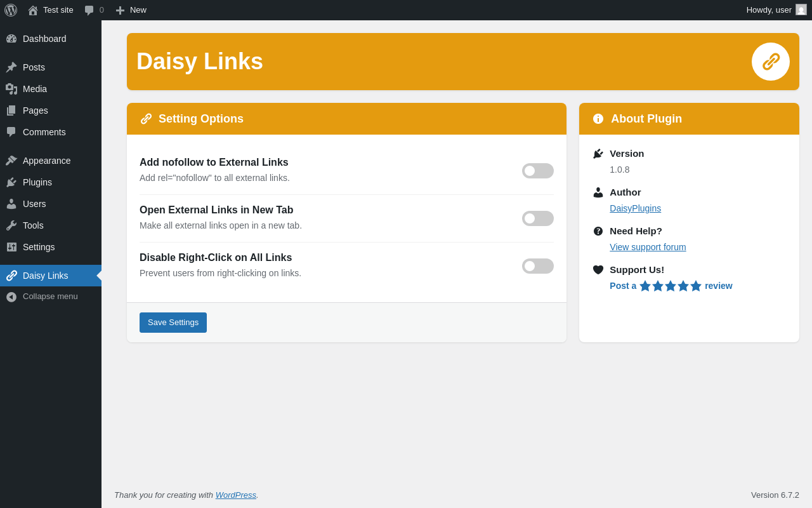Click the Tools wrench icon in sidebar

[11, 225]
